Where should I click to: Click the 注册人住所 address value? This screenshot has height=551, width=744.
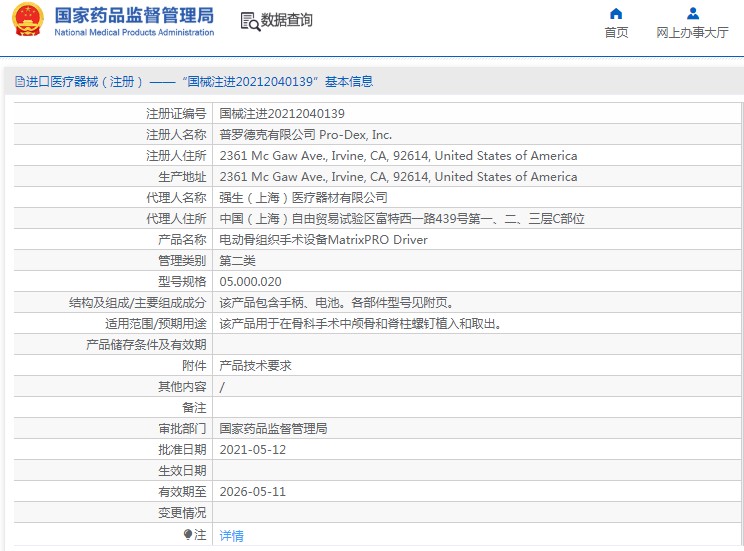398,156
